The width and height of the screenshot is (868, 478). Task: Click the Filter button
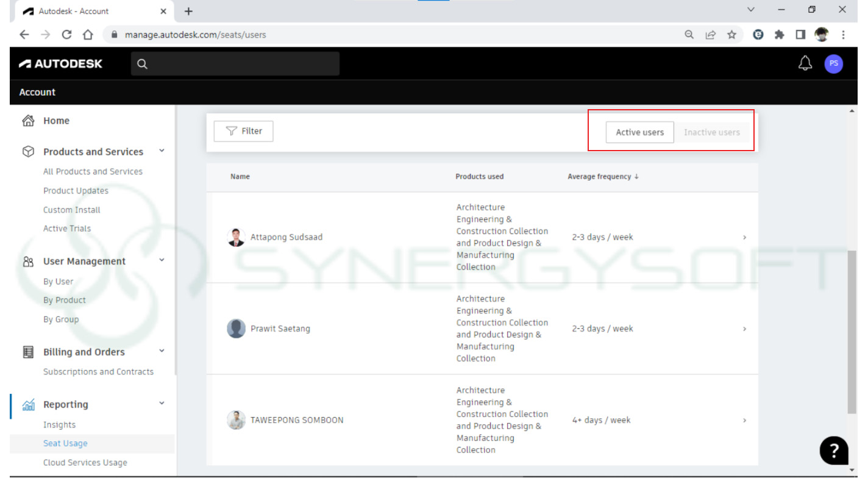pos(243,131)
